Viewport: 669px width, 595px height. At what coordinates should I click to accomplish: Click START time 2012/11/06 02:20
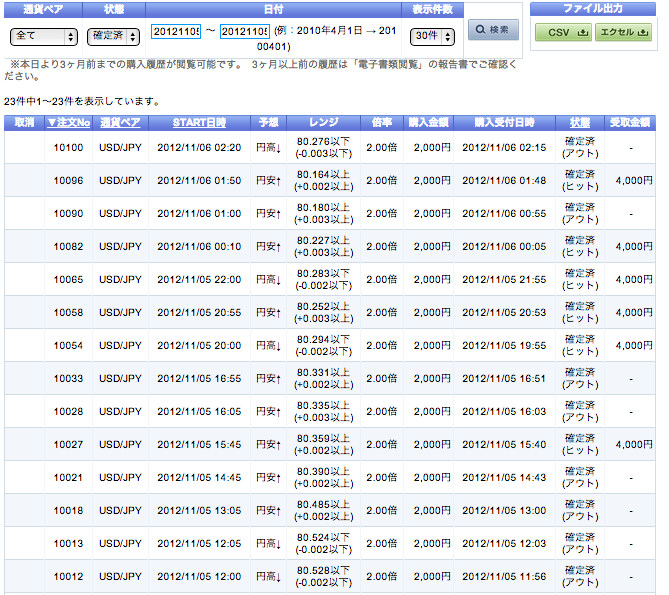[x=199, y=148]
